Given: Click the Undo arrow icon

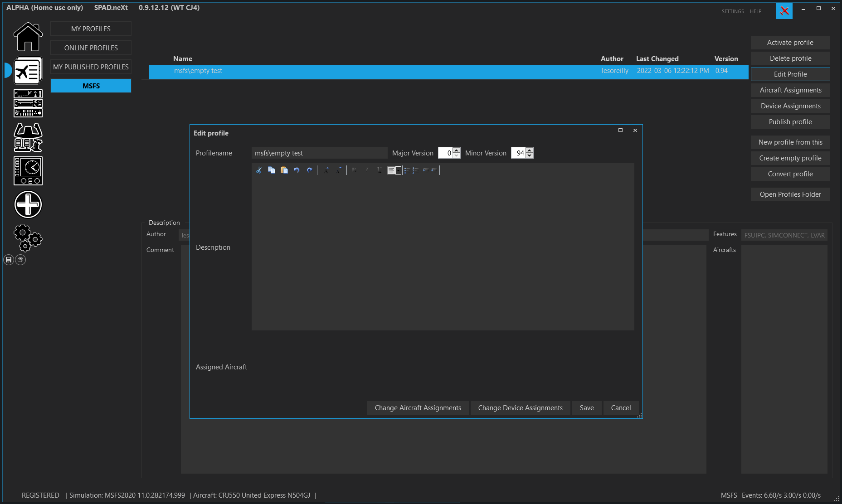Looking at the screenshot, I should pos(297,170).
